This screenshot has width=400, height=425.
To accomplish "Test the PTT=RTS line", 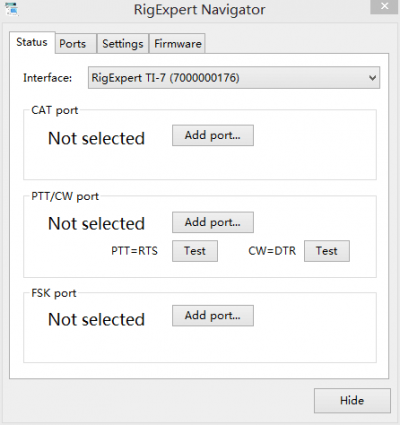I will 195,251.
